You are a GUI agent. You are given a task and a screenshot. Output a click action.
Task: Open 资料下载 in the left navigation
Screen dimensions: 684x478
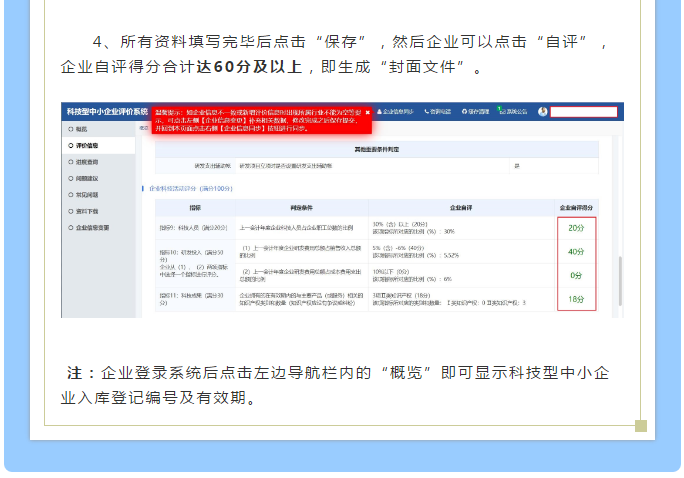coord(88,211)
